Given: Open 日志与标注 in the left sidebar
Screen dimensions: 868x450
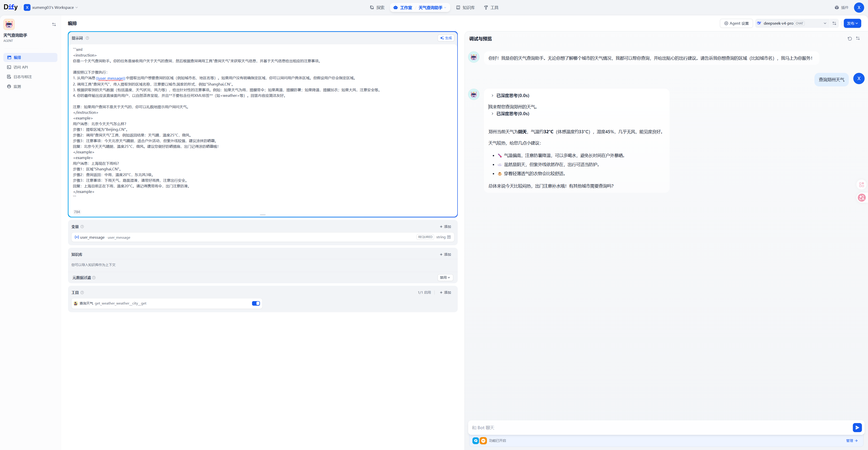Looking at the screenshot, I should pyautogui.click(x=30, y=76).
